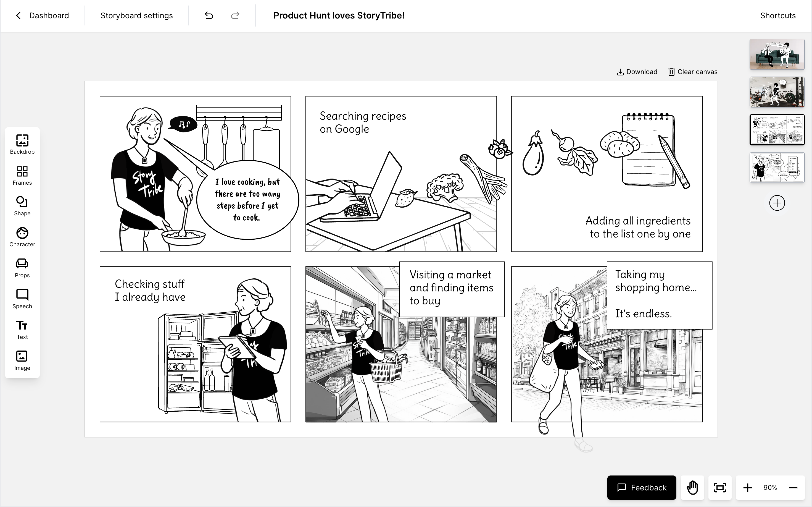This screenshot has width=812, height=507.
Task: Click the redo arrow
Action: 235,15
